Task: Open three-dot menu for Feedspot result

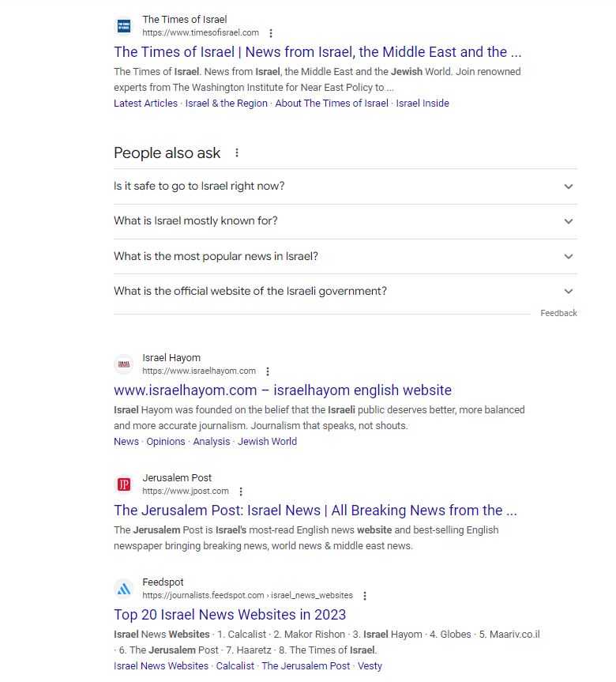Action: 364,595
